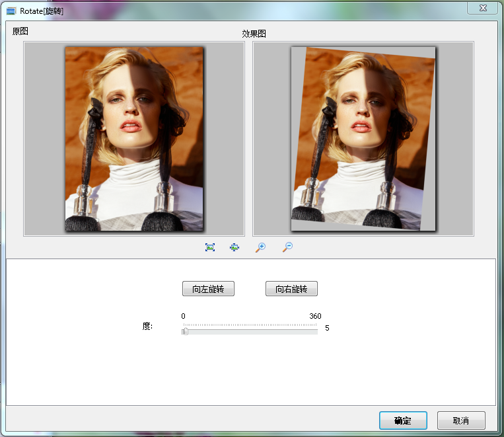Confirm rotation with the 确定 button
504x437 pixels.
403,420
